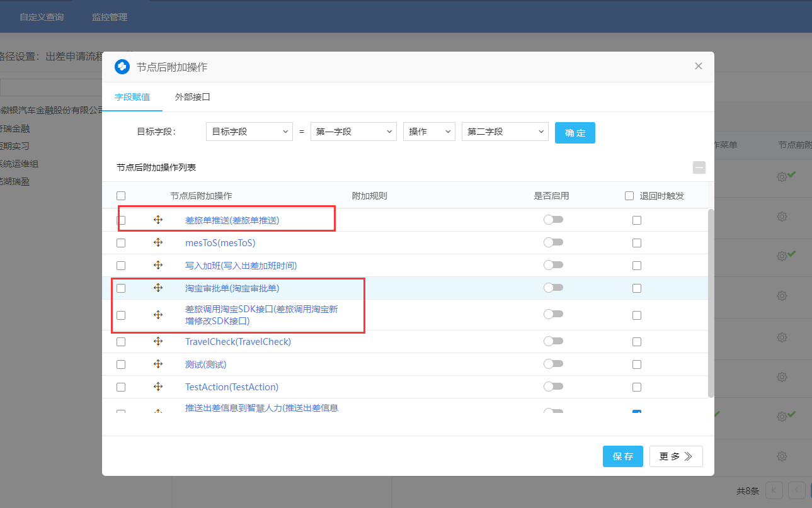Screen dimensions: 812x508
Task: Check 退回时触发 box for 差旅单推送 row
Action: [637, 220]
